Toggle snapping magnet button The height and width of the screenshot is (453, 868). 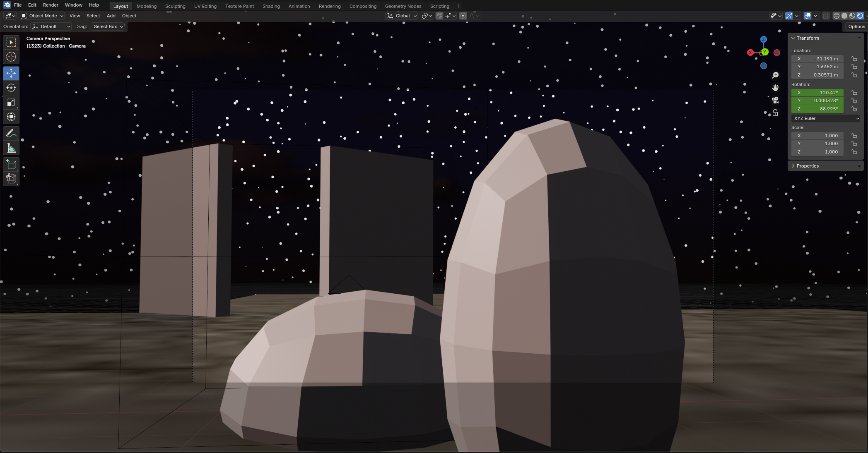[439, 16]
